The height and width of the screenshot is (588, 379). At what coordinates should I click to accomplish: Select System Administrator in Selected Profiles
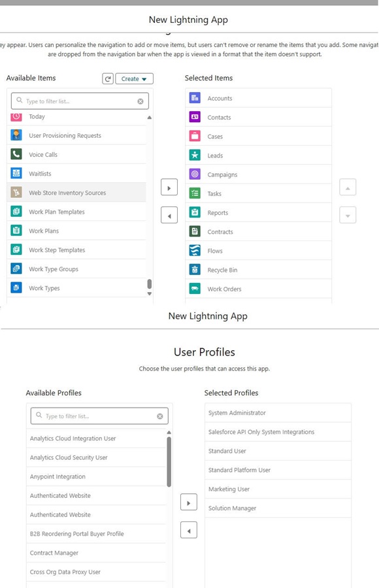point(278,413)
